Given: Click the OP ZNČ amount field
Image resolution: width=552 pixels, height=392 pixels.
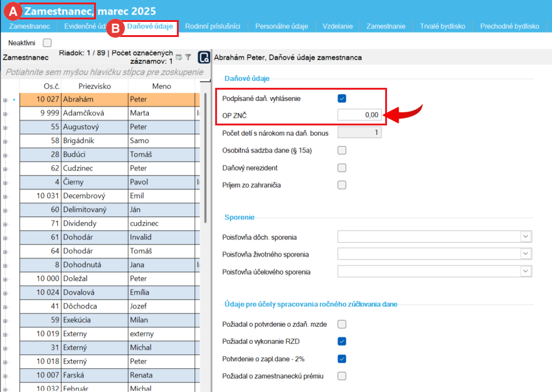Looking at the screenshot, I should (359, 115).
